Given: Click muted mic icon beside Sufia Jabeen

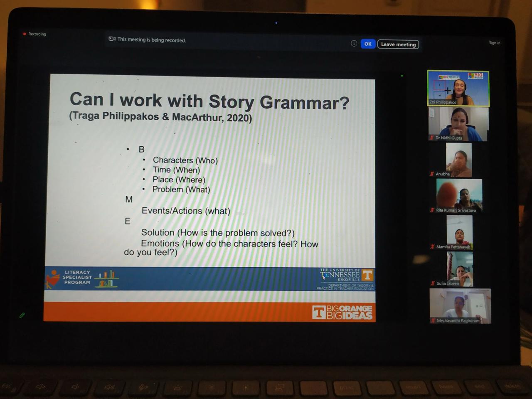Looking at the screenshot, I should click(433, 283).
